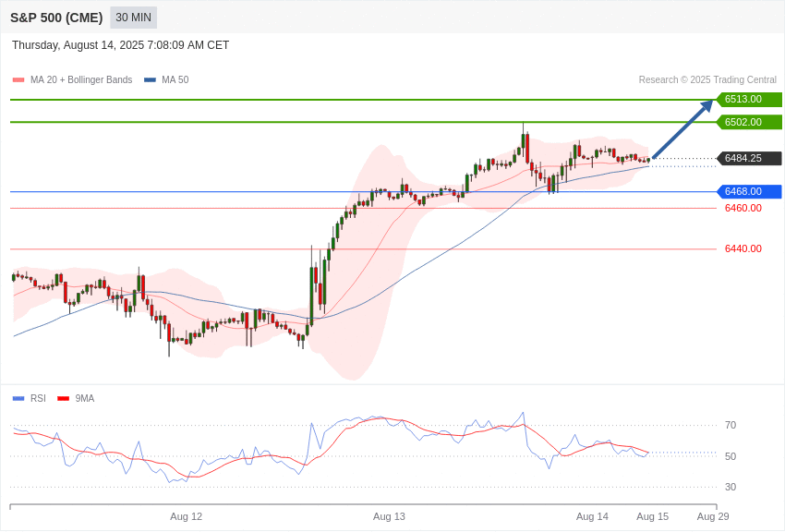Select the 6468.00 pivot price label
785x532 pixels.
tap(750, 191)
